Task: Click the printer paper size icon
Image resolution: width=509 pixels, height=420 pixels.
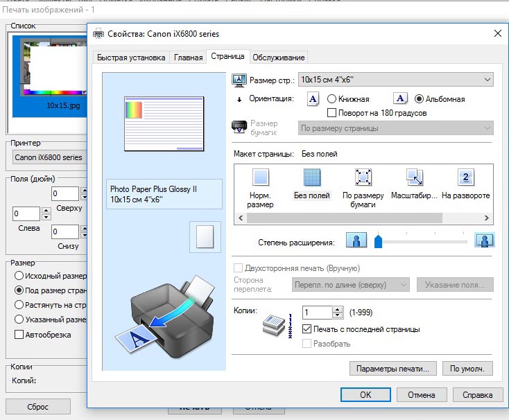Action: 239,127
